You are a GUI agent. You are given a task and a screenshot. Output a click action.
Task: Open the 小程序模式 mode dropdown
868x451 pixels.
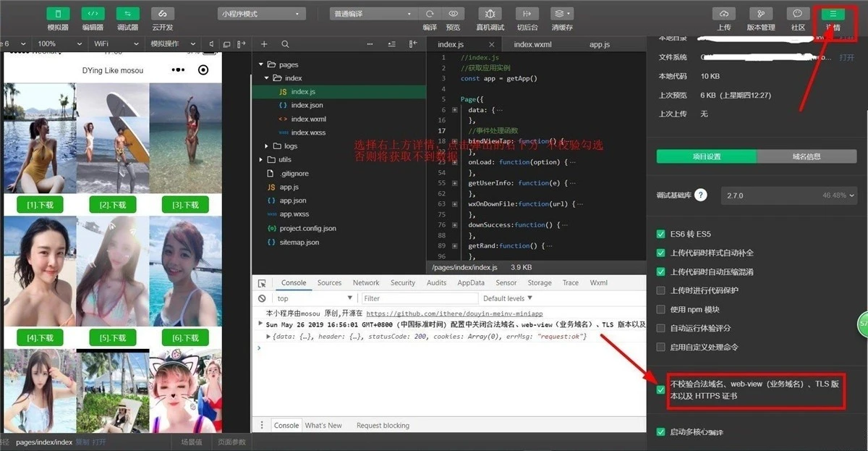pos(260,14)
